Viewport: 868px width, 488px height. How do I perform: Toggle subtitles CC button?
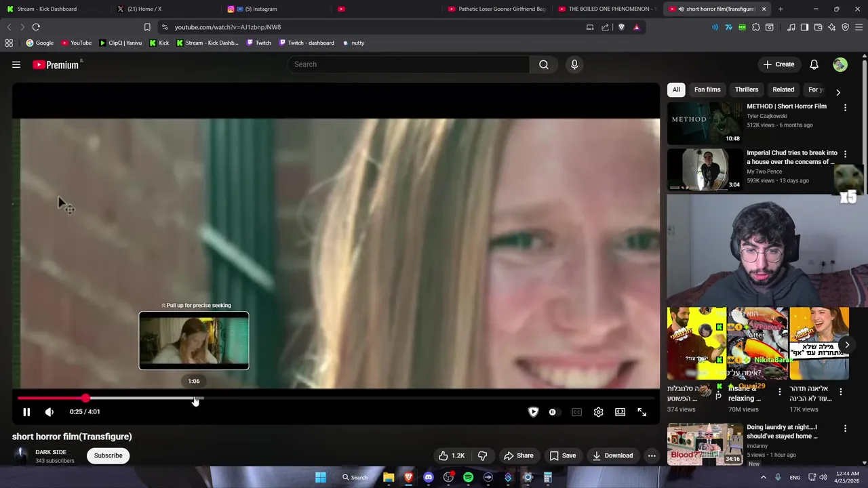576,412
